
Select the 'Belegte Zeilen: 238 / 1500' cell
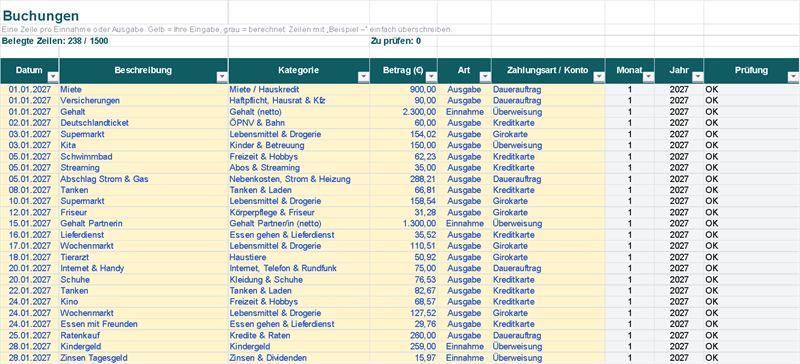[x=114, y=41]
